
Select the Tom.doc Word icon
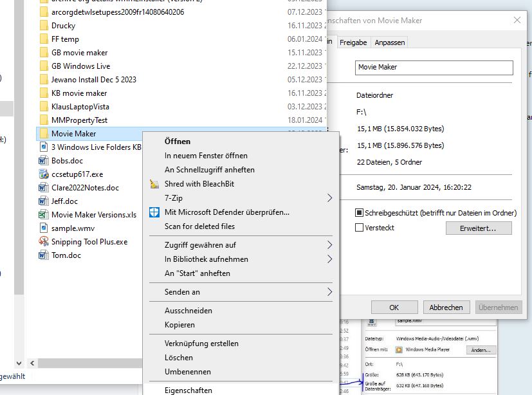click(44, 255)
